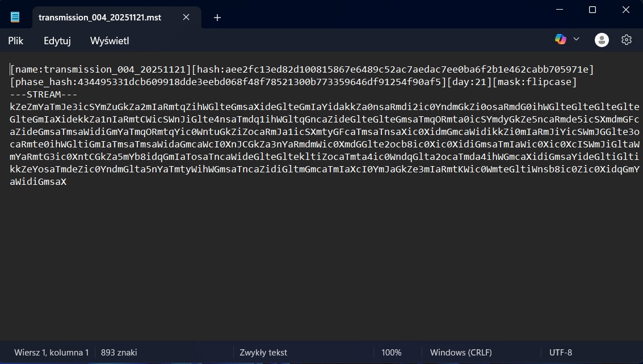Click the 893 znaki character count
This screenshot has height=364, width=643.
tap(119, 352)
